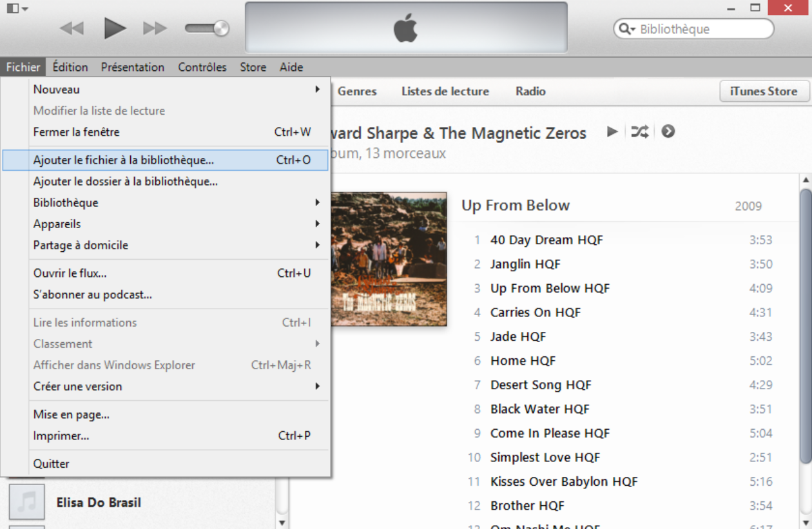Viewport: 812px width, 529px height.
Task: Open the Listes de lecture tab
Action: 445,91
